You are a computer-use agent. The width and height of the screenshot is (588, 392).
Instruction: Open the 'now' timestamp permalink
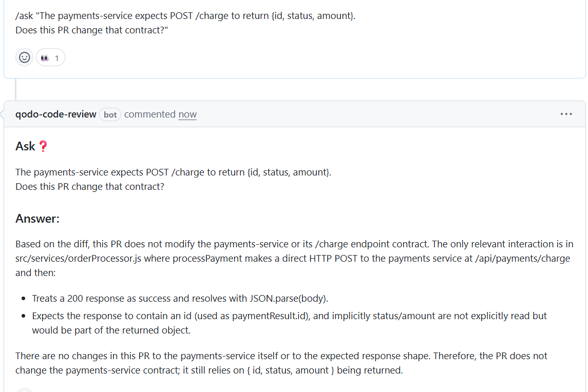coord(187,114)
